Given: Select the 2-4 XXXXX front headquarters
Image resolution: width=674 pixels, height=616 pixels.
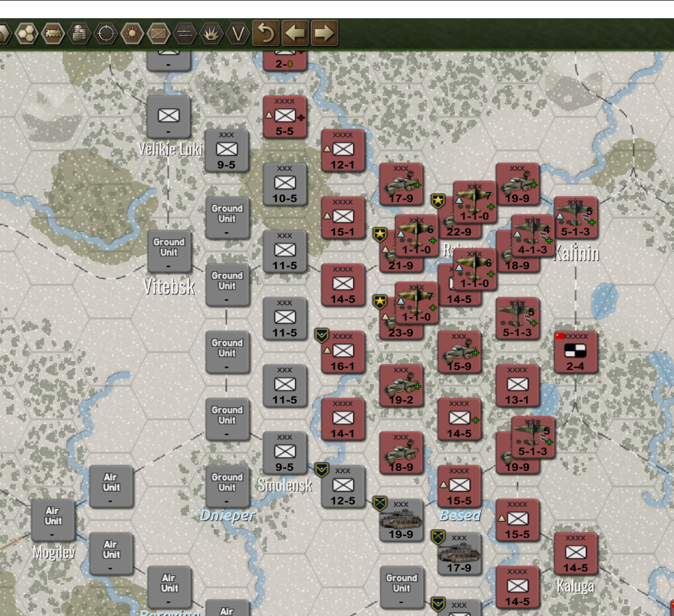Looking at the screenshot, I should pos(575,352).
